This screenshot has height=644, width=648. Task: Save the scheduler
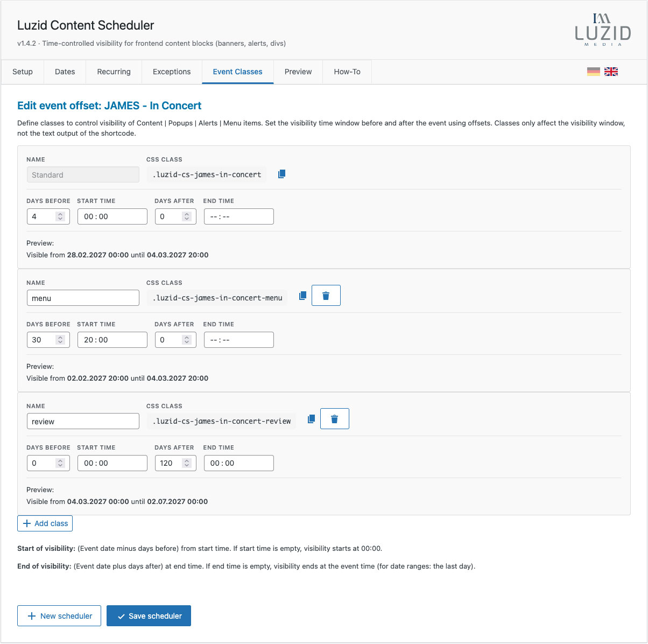pos(149,615)
